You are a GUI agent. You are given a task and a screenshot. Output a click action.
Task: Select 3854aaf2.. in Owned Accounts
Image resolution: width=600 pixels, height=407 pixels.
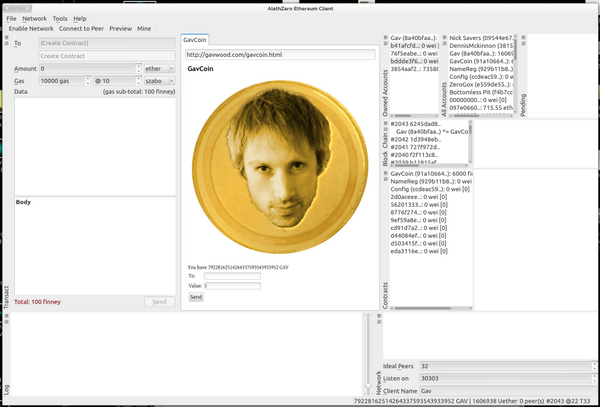414,69
